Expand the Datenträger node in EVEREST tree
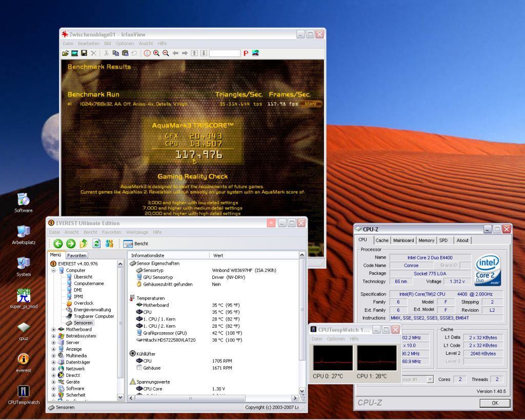 click(x=53, y=363)
